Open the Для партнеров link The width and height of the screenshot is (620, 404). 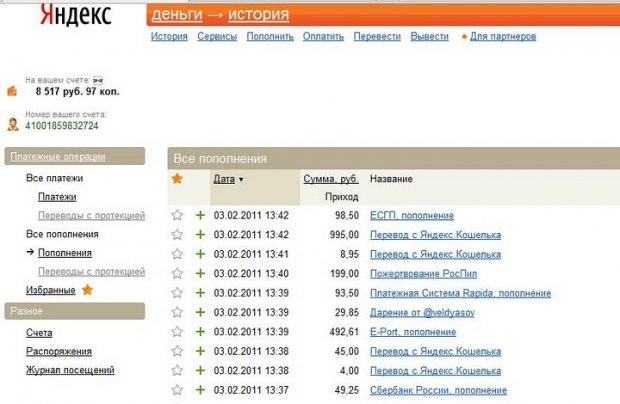pyautogui.click(x=503, y=36)
